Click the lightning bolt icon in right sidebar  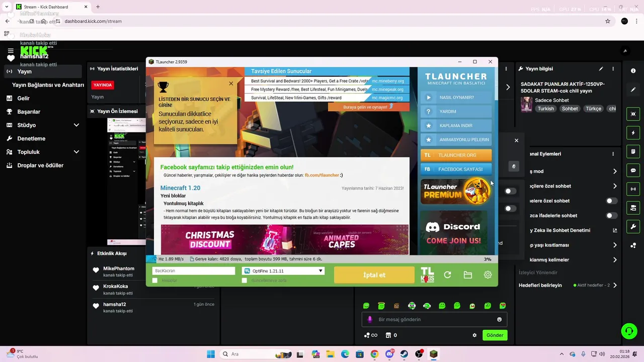pos(633,133)
